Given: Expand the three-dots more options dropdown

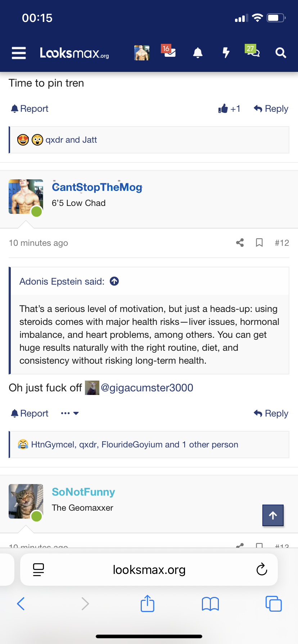Looking at the screenshot, I should tap(70, 413).
